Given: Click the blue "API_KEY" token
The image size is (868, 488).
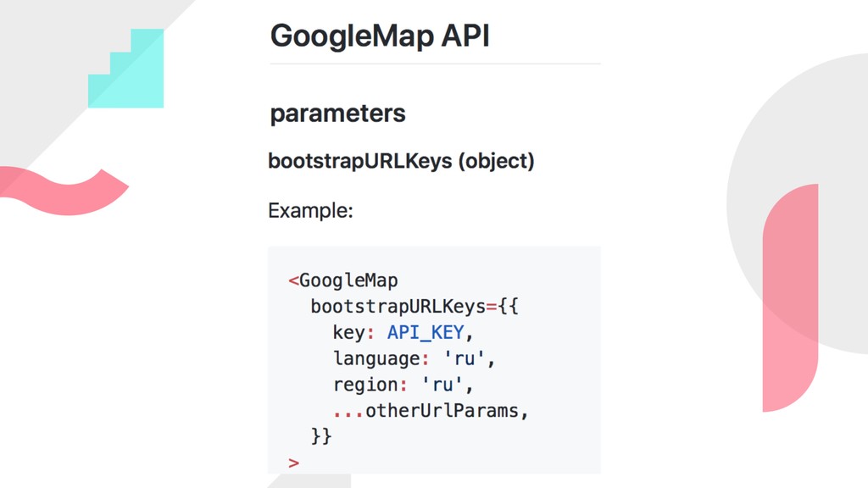Looking at the screenshot, I should (426, 332).
